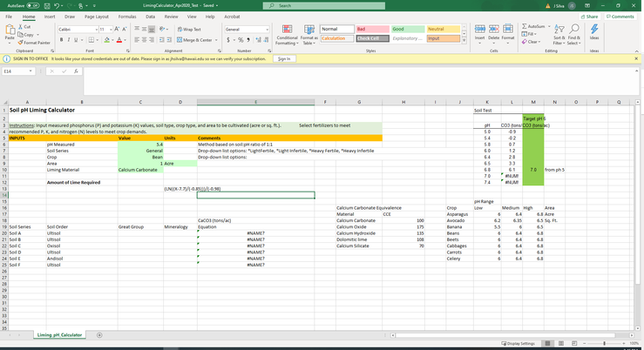Screen dimensions: 644x350
Task: Open Find & Select magnifier
Action: tap(574, 35)
